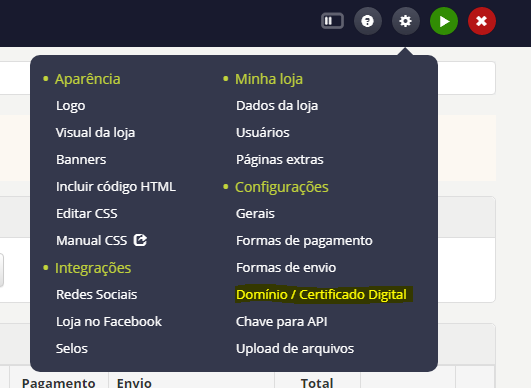531x388 pixels.
Task: Open the help question mark icon
Action: [367, 21]
